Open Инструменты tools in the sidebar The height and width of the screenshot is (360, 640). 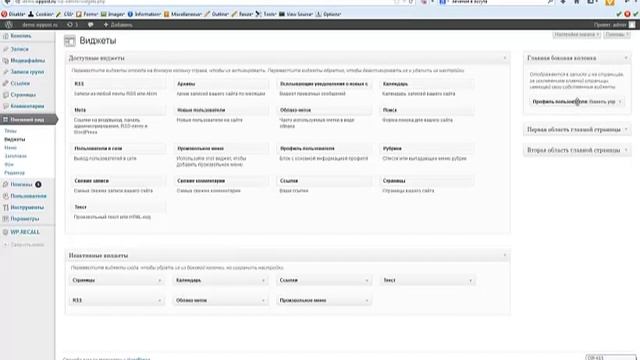(x=27, y=207)
